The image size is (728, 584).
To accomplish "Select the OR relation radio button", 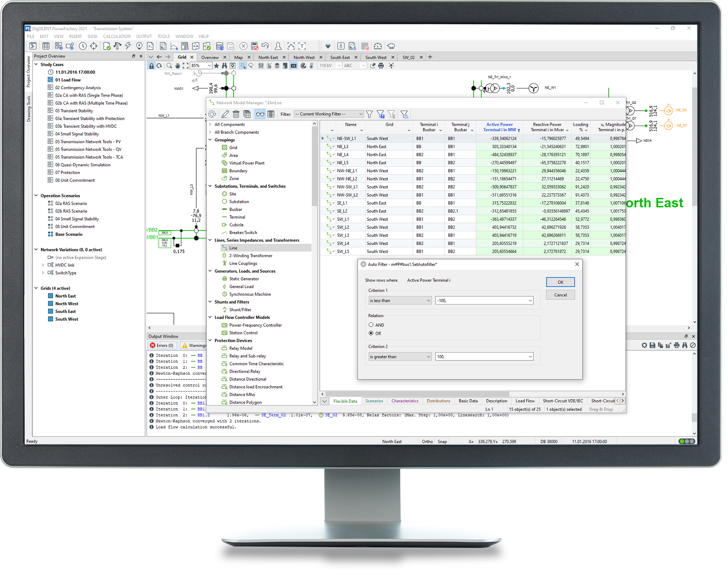I will coord(372,334).
